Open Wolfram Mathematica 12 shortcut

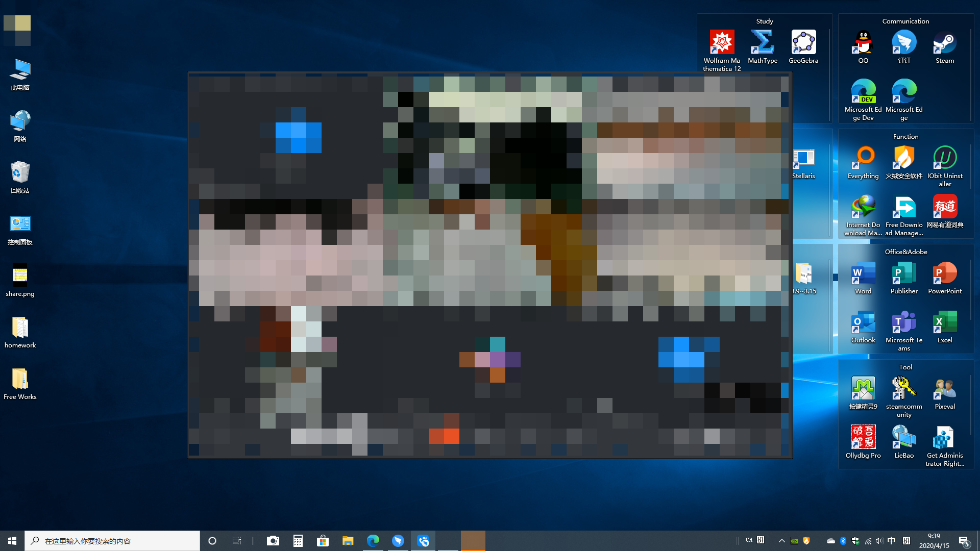coord(722,42)
